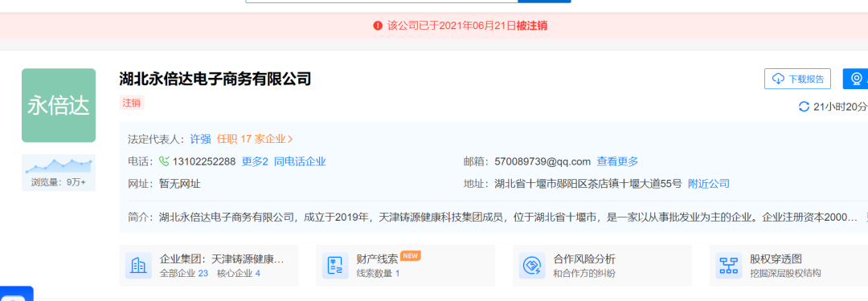This screenshot has width=868, height=301.
Task: Click the blue search button at top
Action: (x=544, y=1)
